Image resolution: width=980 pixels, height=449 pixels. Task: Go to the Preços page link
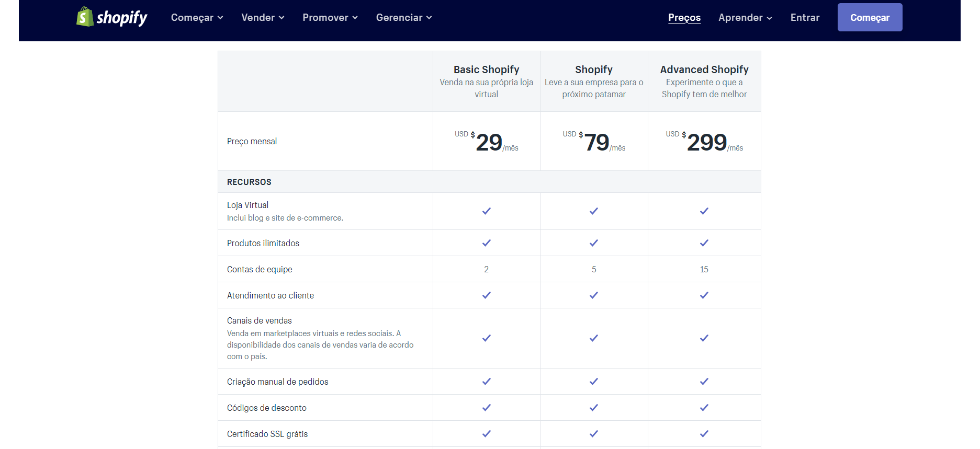coord(684,18)
